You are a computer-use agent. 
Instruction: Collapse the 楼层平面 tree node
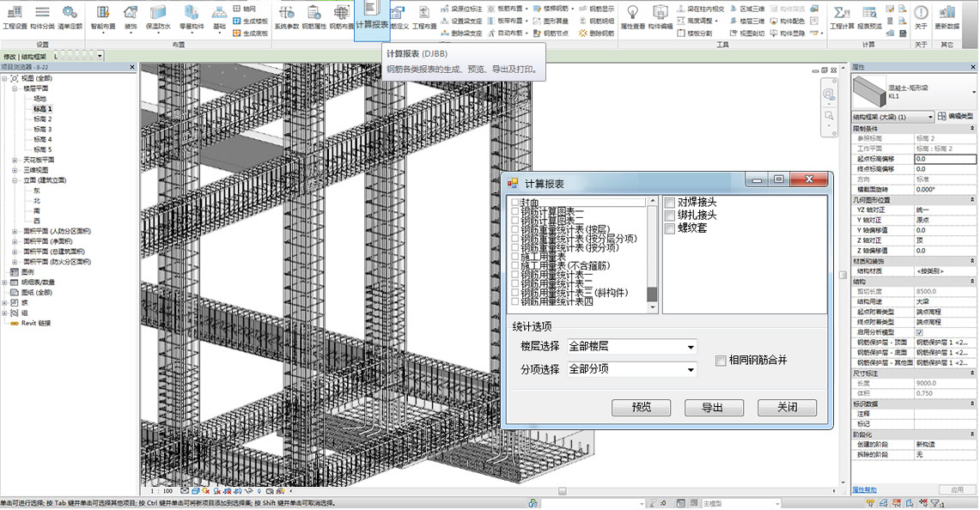point(15,88)
